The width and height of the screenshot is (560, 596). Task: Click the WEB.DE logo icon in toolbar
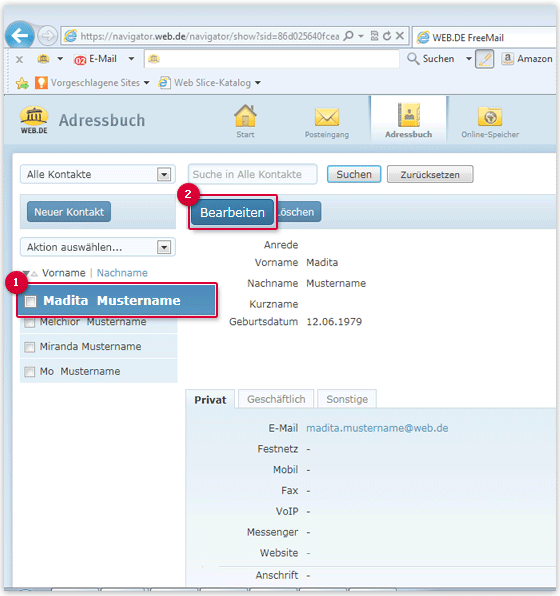[43, 59]
